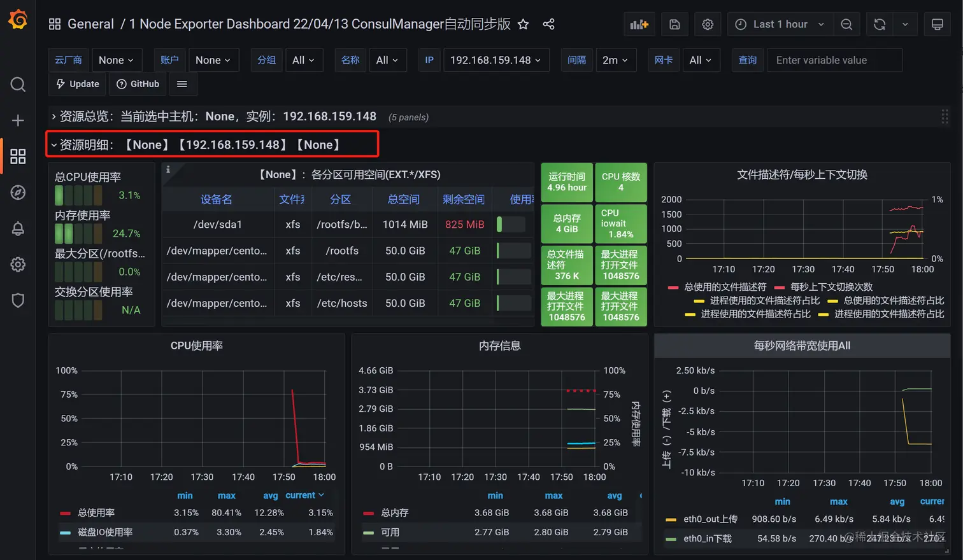
Task: Click the 查询 variable input field
Action: point(834,60)
